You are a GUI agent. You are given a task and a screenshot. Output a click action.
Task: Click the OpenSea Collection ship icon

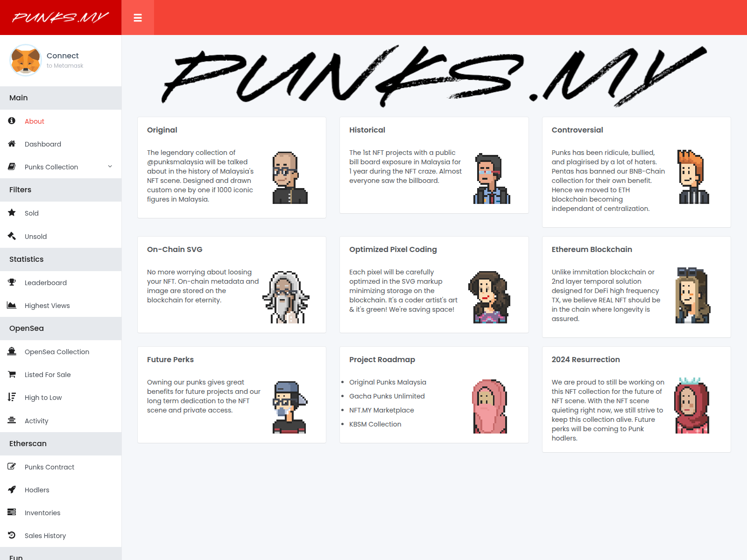tap(12, 351)
